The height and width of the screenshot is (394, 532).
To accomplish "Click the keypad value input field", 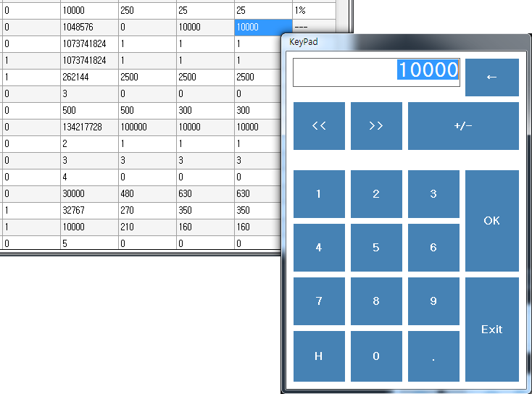I will (x=376, y=71).
